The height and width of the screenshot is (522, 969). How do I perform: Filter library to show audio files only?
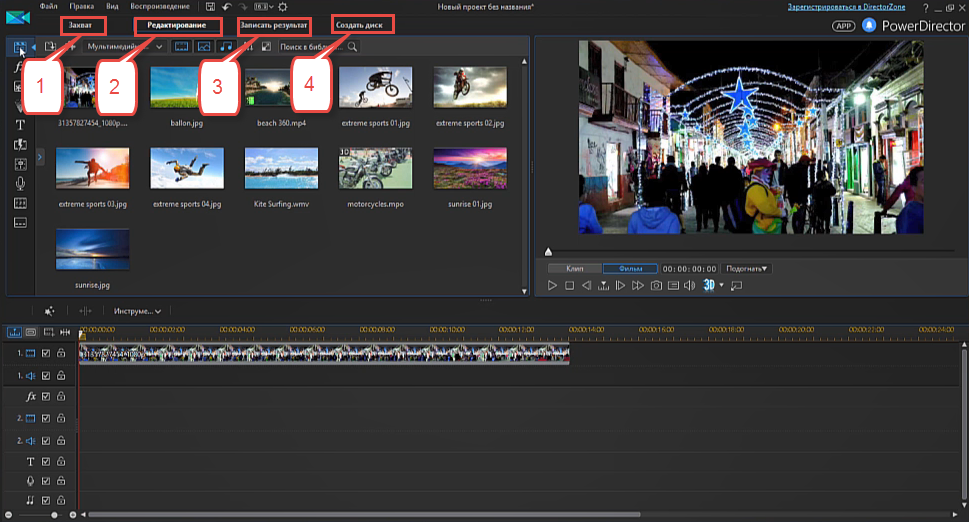[x=226, y=47]
